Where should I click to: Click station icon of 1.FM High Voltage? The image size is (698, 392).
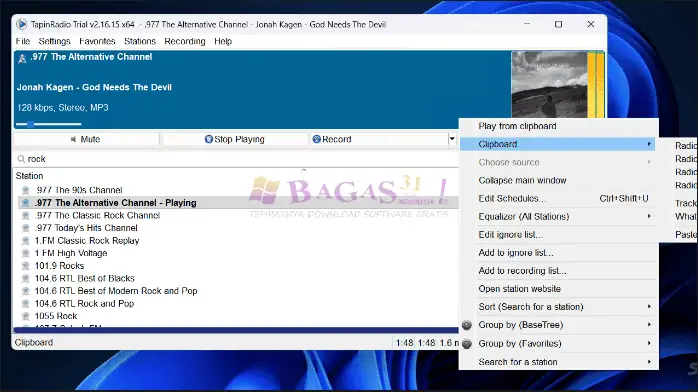click(26, 253)
